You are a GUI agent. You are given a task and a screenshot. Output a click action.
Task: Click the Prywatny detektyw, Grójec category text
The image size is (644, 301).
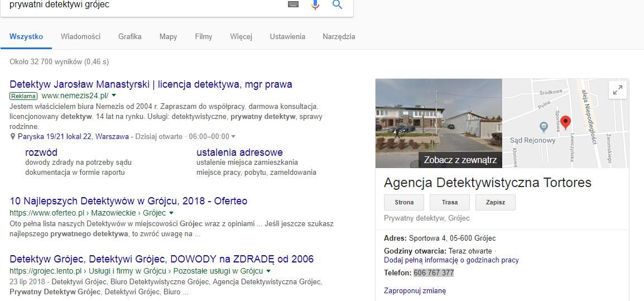click(427, 218)
